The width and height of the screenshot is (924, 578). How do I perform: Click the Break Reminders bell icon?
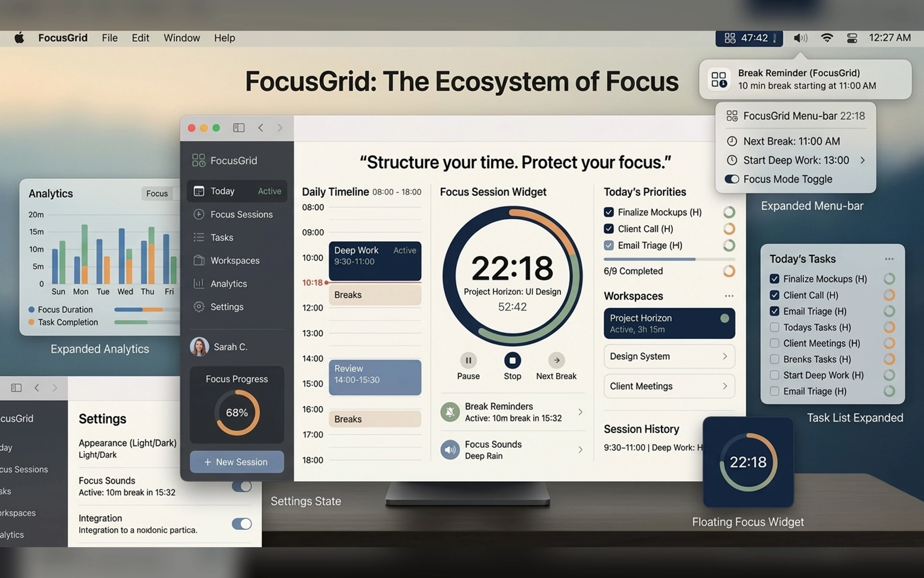click(x=450, y=412)
